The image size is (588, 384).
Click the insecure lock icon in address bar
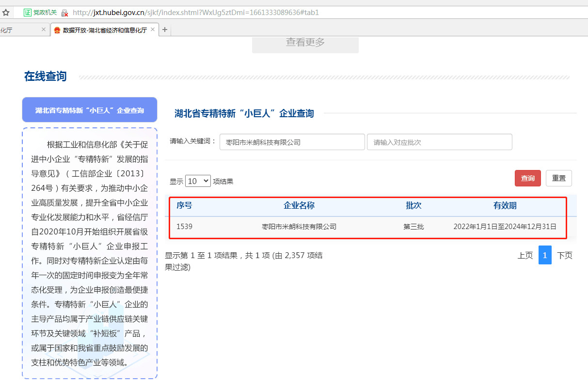tap(64, 13)
